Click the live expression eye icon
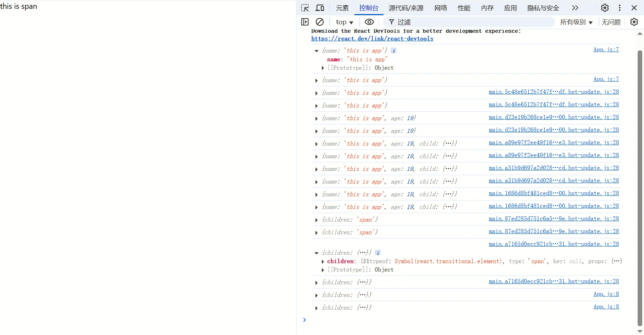This screenshot has width=644, height=335. click(x=369, y=22)
